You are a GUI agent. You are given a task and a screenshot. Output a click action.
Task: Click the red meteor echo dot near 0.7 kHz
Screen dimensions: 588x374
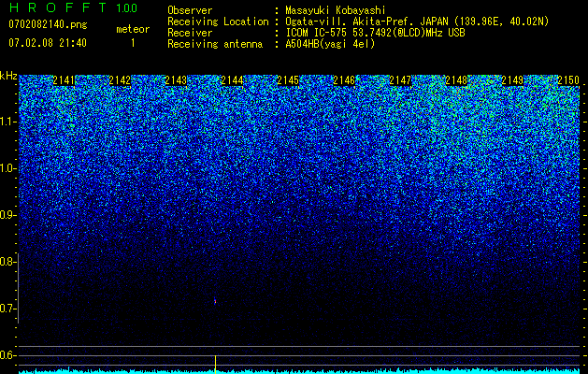[x=215, y=301]
